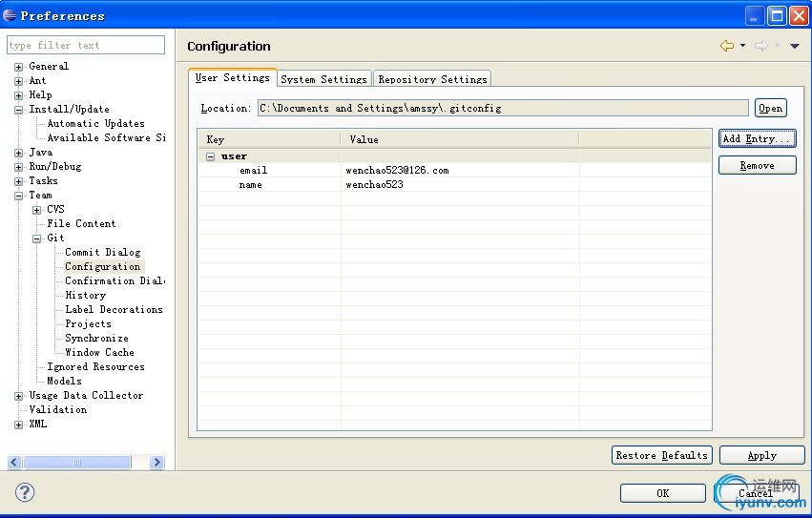Select File Content under Team
Viewport: 812px width, 518px height.
pyautogui.click(x=81, y=224)
